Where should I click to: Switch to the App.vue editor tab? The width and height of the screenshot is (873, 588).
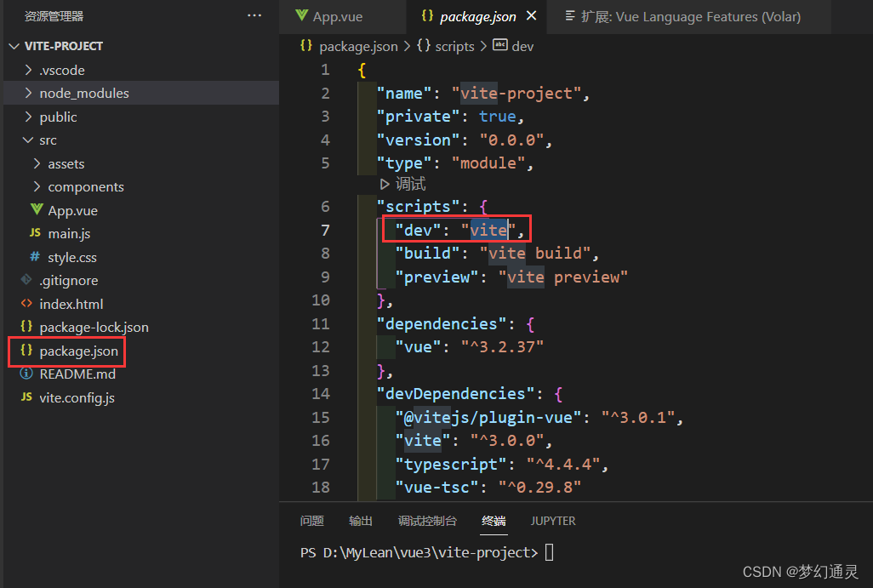(337, 16)
